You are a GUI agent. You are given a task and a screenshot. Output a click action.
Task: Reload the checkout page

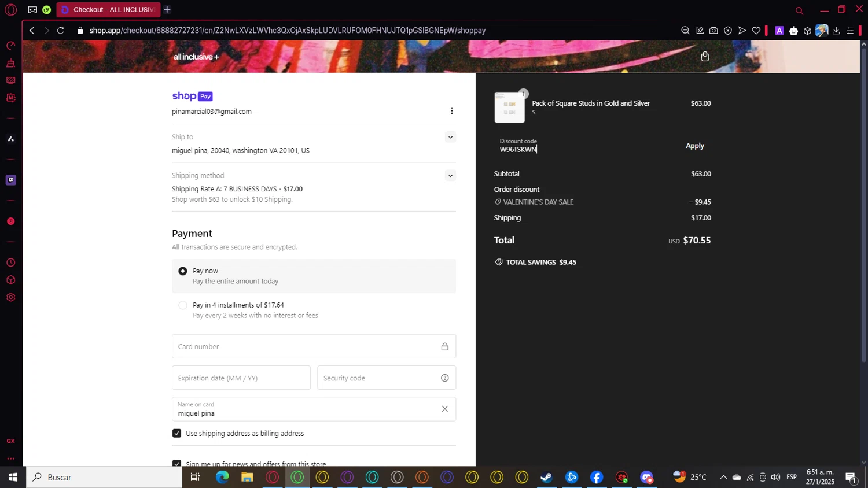pos(61,31)
